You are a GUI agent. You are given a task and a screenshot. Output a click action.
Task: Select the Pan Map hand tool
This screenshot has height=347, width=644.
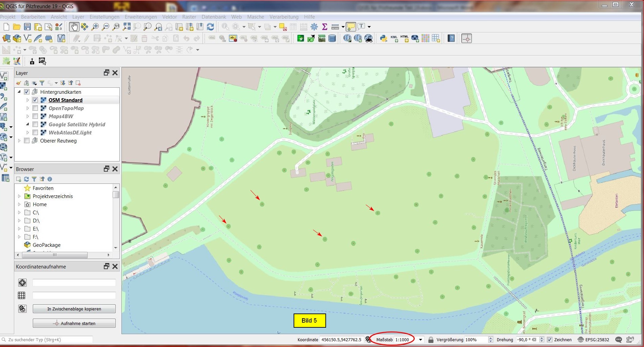[74, 27]
